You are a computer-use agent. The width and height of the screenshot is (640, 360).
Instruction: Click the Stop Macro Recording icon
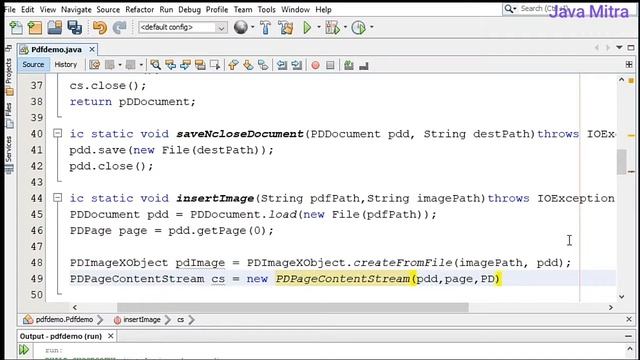coord(330,65)
